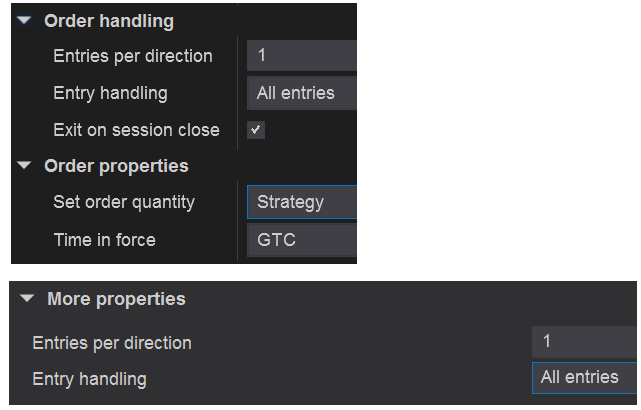The width and height of the screenshot is (641, 410).
Task: Open the Set order quantity dropdown
Action: point(302,202)
